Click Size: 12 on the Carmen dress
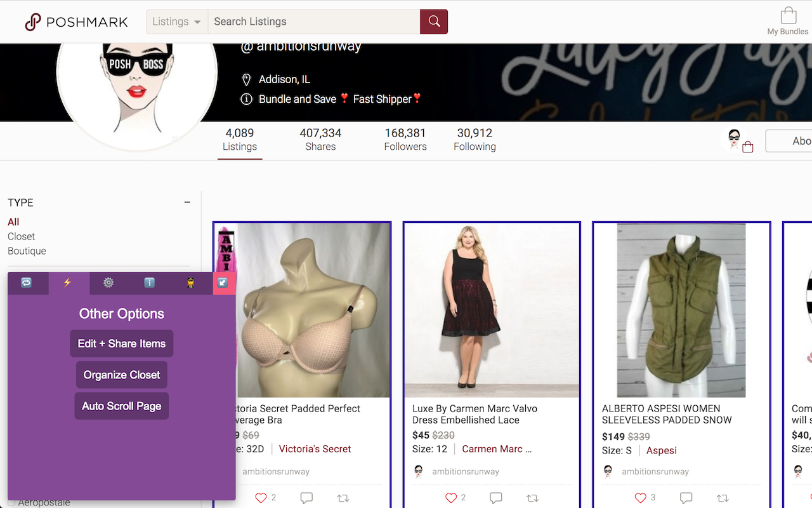Screen dimensions: 812x508 (x=429, y=449)
